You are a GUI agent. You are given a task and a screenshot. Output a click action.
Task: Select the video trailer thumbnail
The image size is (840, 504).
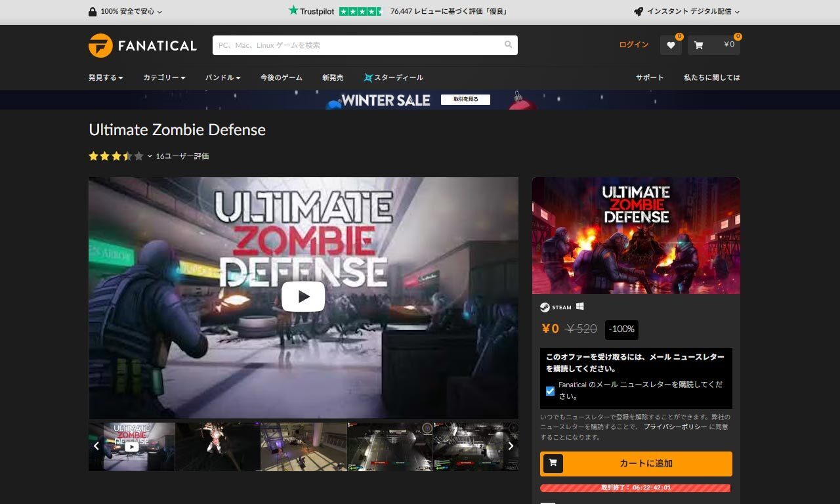click(x=132, y=446)
